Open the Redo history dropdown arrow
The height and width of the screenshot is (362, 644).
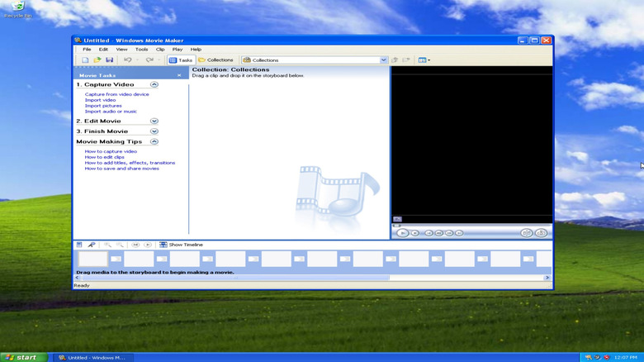(159, 60)
